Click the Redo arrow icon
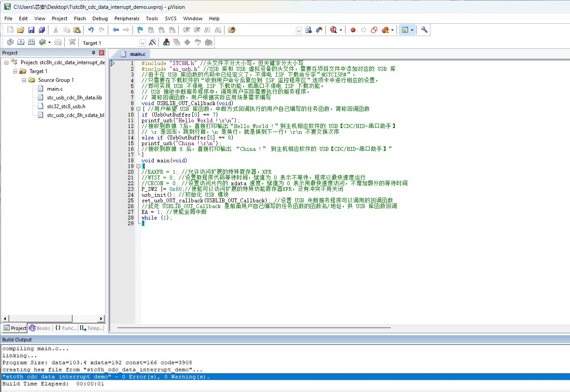The width and height of the screenshot is (570, 392). tap(102, 30)
